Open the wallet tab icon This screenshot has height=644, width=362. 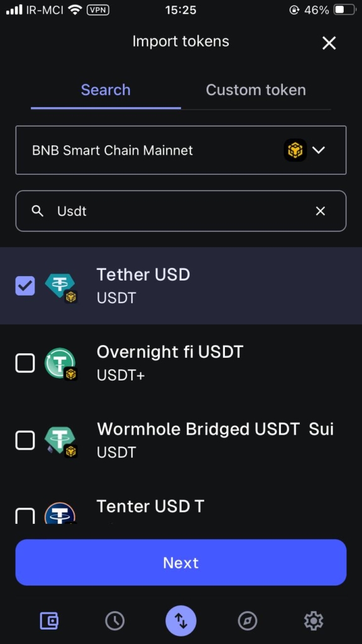pyautogui.click(x=49, y=621)
